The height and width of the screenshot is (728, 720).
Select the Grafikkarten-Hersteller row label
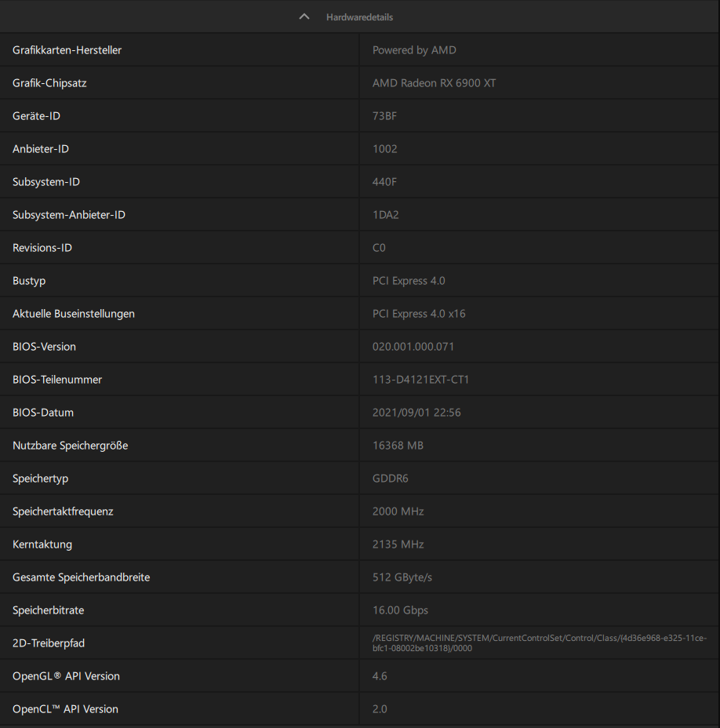click(67, 50)
